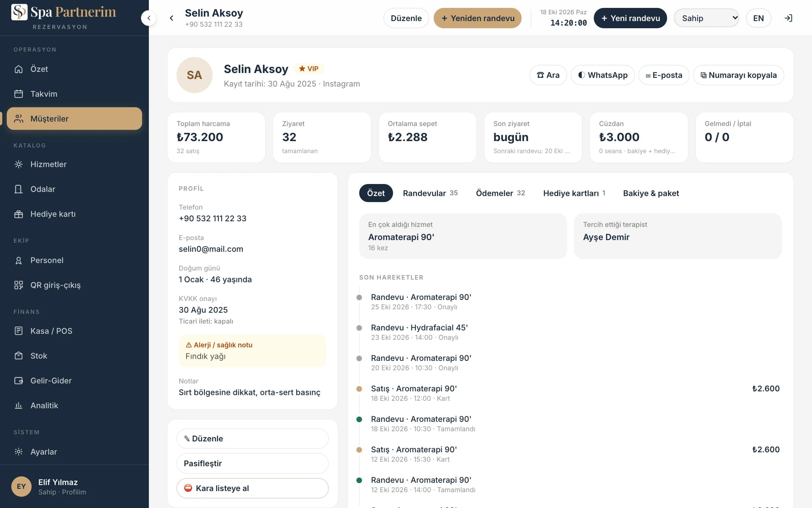Image resolution: width=812 pixels, height=508 pixels.
Task: Open Ayarlar settings gear in sidebar
Action: point(18,452)
